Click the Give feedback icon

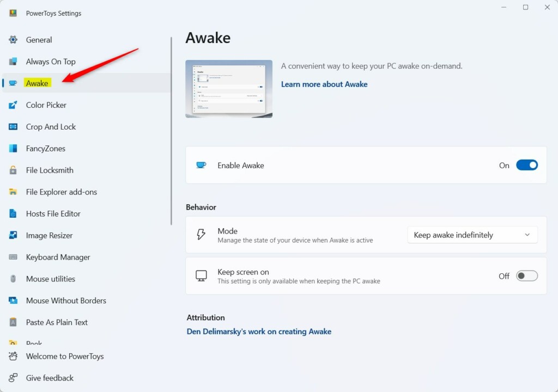pos(13,378)
